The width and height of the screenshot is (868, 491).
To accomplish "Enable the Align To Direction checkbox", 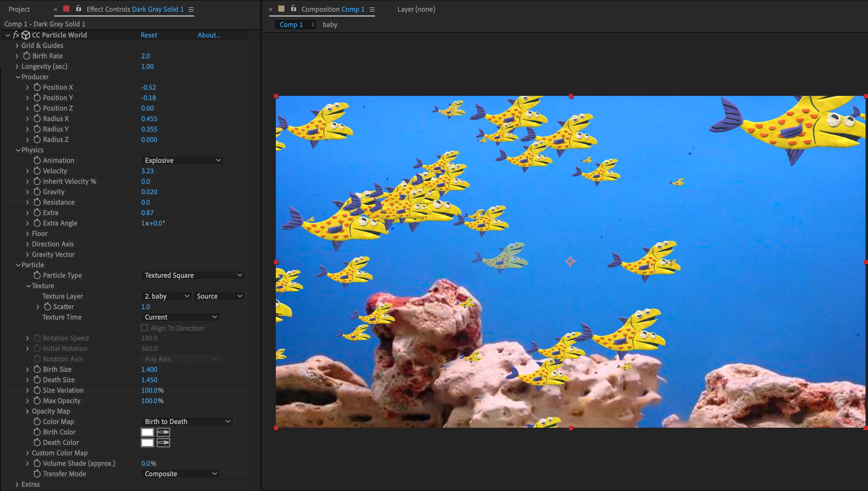I will (144, 328).
